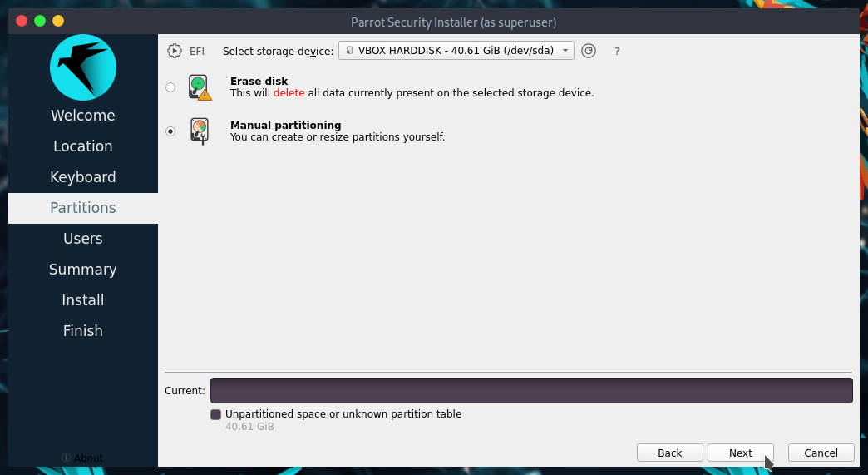Select the Manual partitioning radio button
Screen dimensions: 868x475
pyautogui.click(x=170, y=131)
